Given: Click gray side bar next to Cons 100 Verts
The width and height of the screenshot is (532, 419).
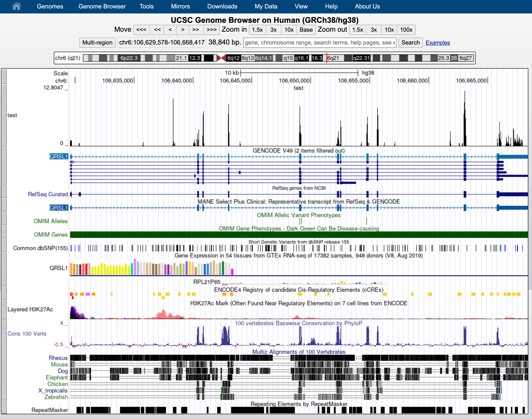Looking at the screenshot, I should pos(4,334).
